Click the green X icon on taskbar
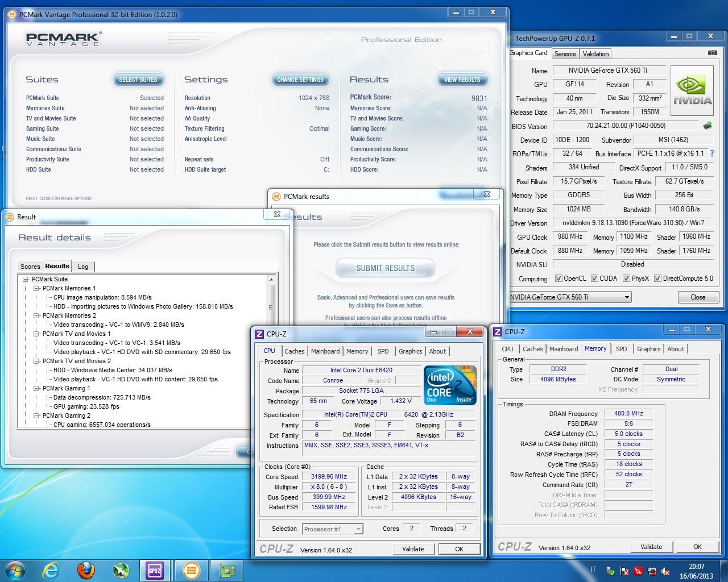Viewport: 728px width, 582px height. 121,570
